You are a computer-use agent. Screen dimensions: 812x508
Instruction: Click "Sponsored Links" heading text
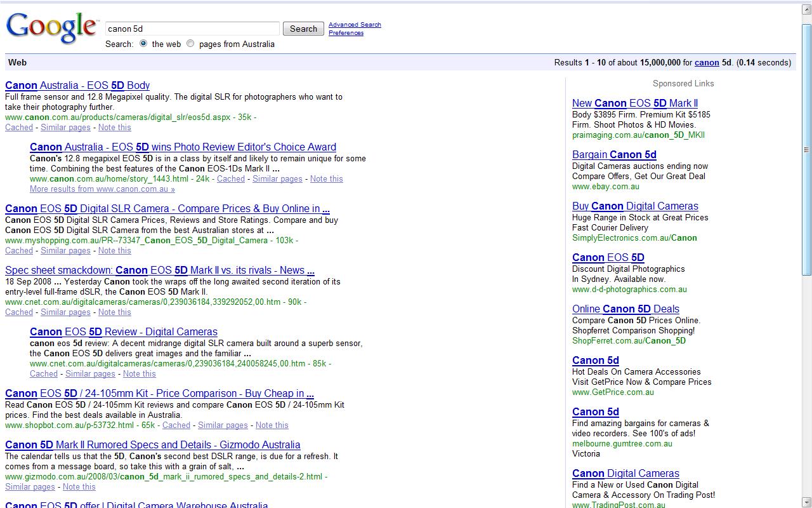pos(683,83)
